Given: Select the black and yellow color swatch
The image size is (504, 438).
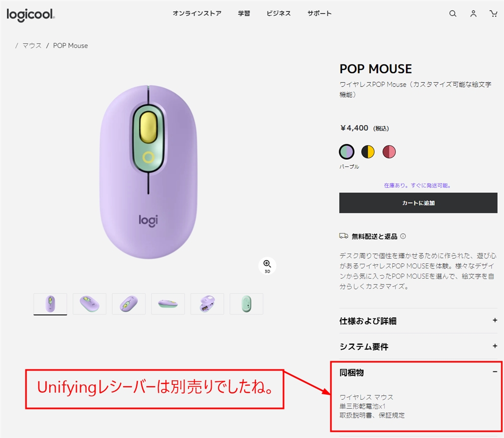Looking at the screenshot, I should coord(368,152).
